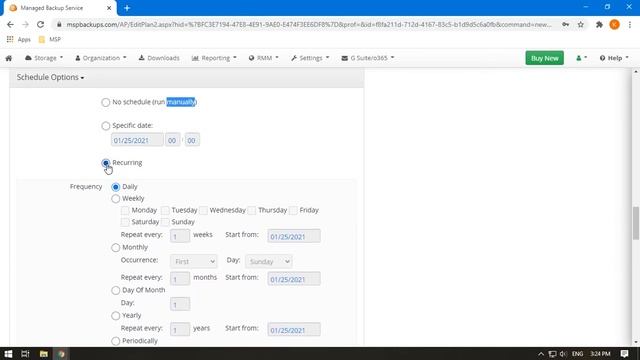The image size is (640, 360).
Task: Click the specific date minutes field
Action: point(192,140)
